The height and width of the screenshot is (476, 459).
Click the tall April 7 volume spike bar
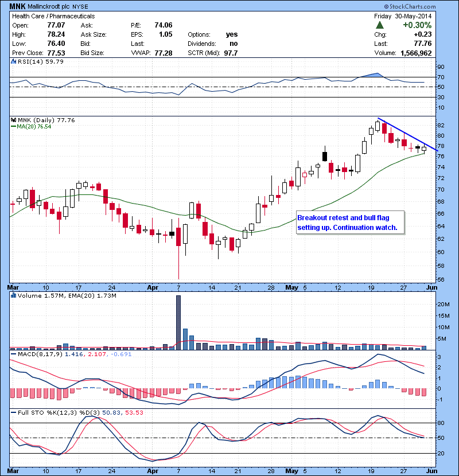tap(178, 321)
